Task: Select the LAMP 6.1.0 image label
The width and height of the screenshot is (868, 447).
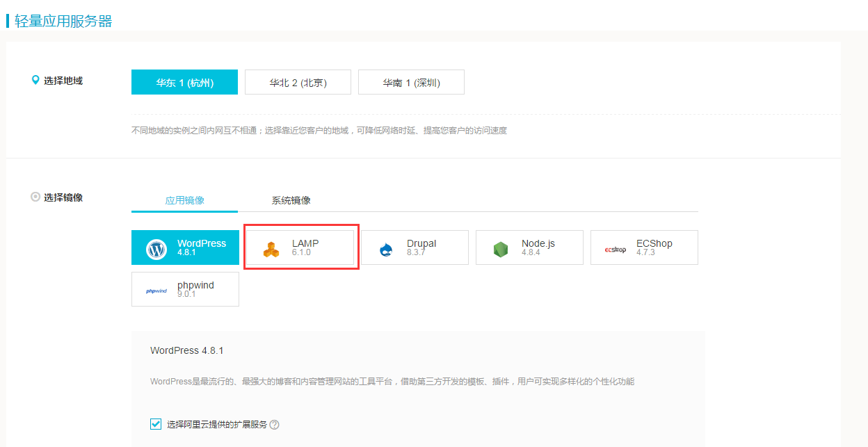Action: (x=305, y=247)
